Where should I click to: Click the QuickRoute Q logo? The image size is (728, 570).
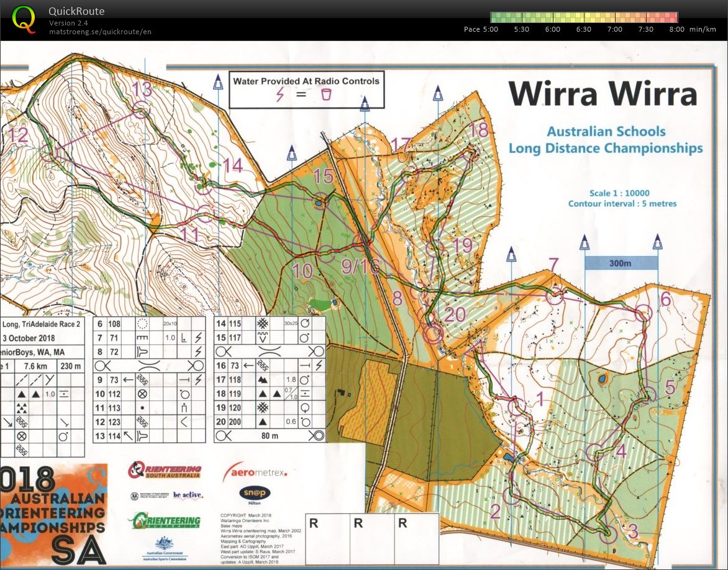[x=24, y=17]
